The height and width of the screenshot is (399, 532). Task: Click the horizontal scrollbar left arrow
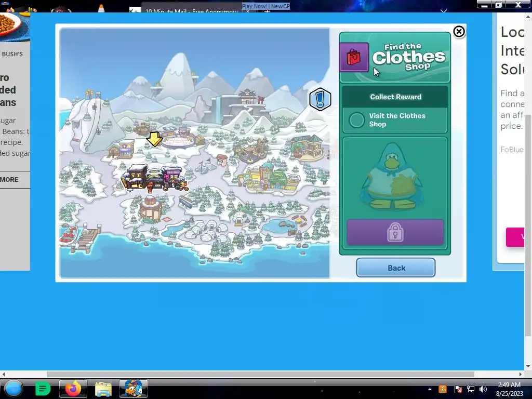coord(4,374)
